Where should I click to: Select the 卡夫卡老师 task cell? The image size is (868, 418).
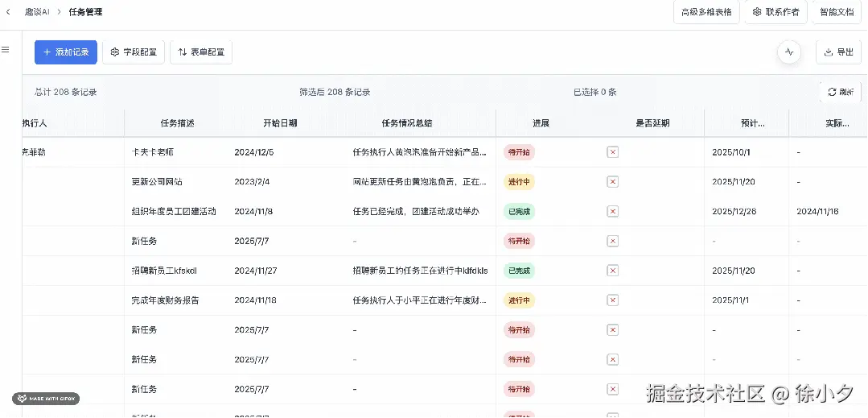[153, 152]
